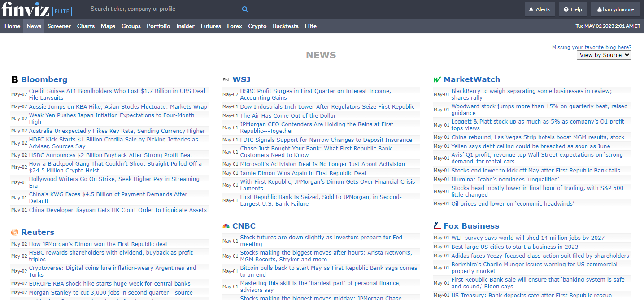Open Illumina Icahn's nominees article
644x300 pixels.
pos(505,179)
